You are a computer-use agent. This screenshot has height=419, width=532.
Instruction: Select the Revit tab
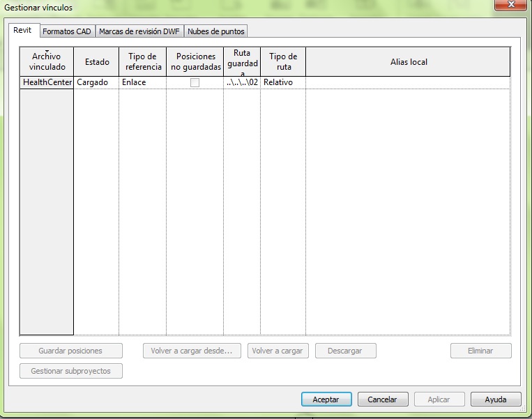23,31
